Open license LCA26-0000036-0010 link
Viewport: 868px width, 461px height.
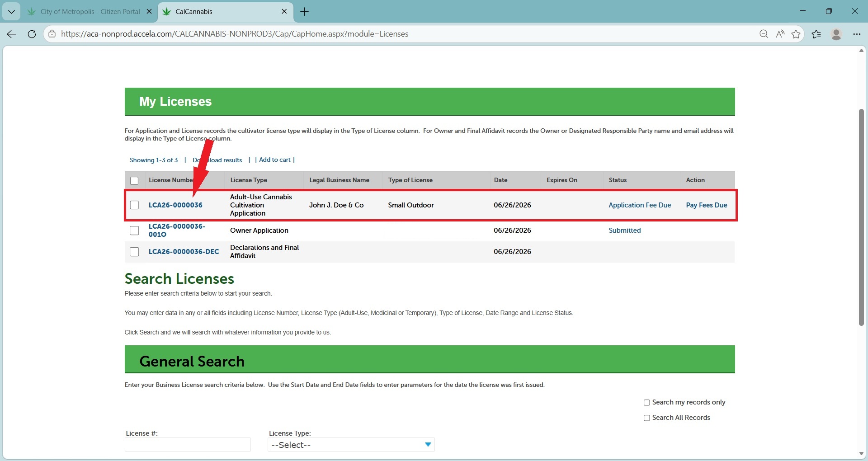[177, 230]
